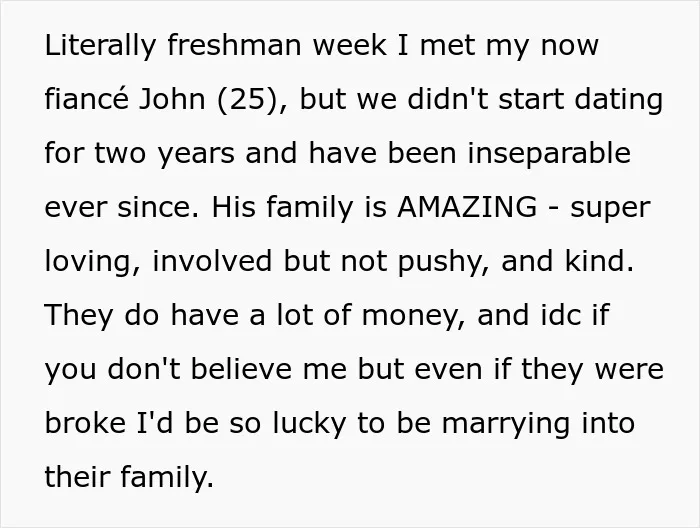Click the word "money," in the sixth line
Viewport: 700px width, 528px height.
pos(414,316)
